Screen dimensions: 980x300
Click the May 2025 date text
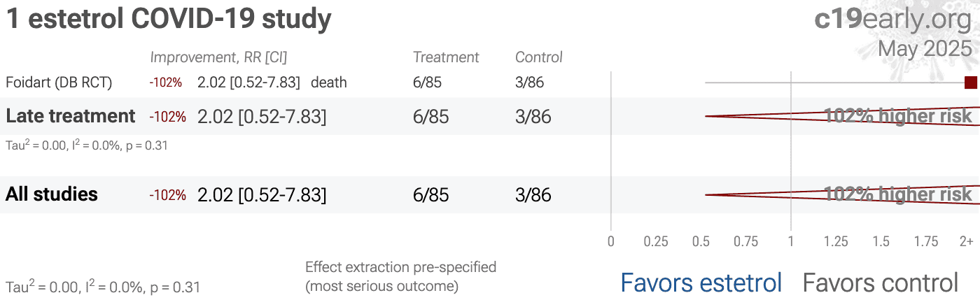[x=925, y=49]
